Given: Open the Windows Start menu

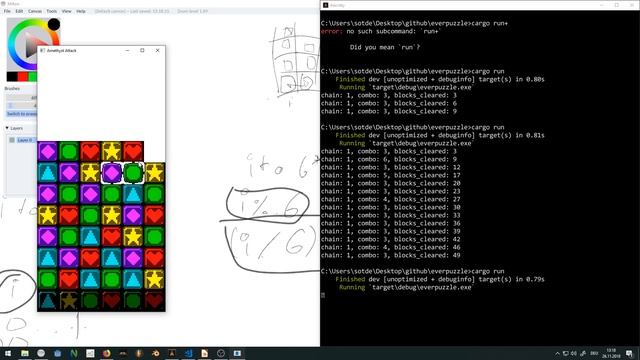Looking at the screenshot, I should 8,353.
